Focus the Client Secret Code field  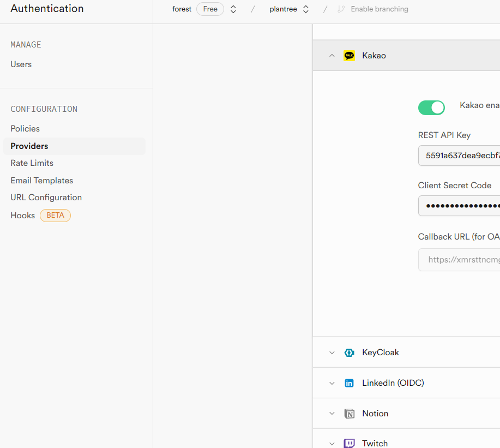(459, 206)
